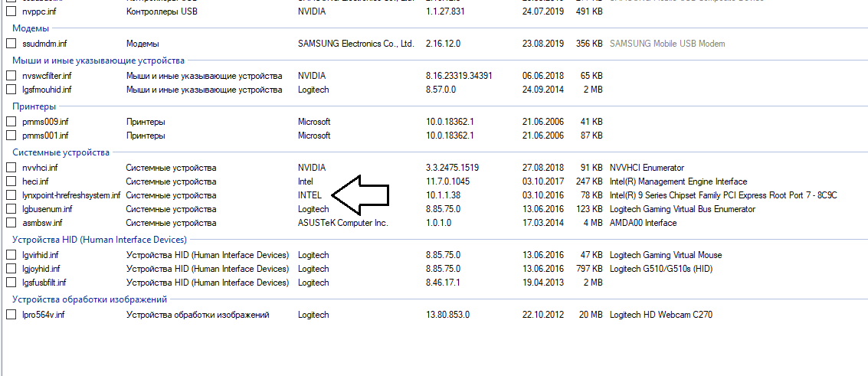868x376 pixels.
Task: Select the lgsfusbfilt.inf file name
Action: click(x=44, y=283)
